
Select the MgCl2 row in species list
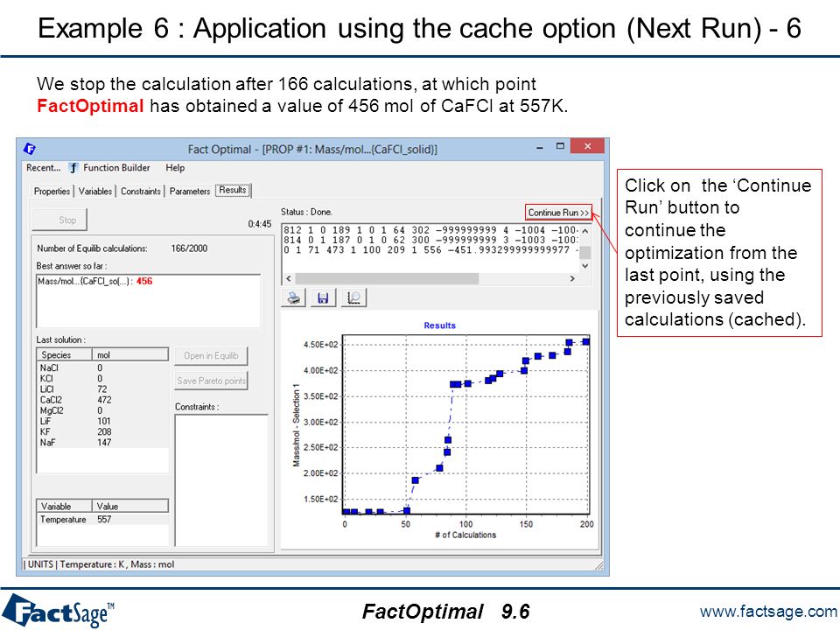tap(102, 411)
